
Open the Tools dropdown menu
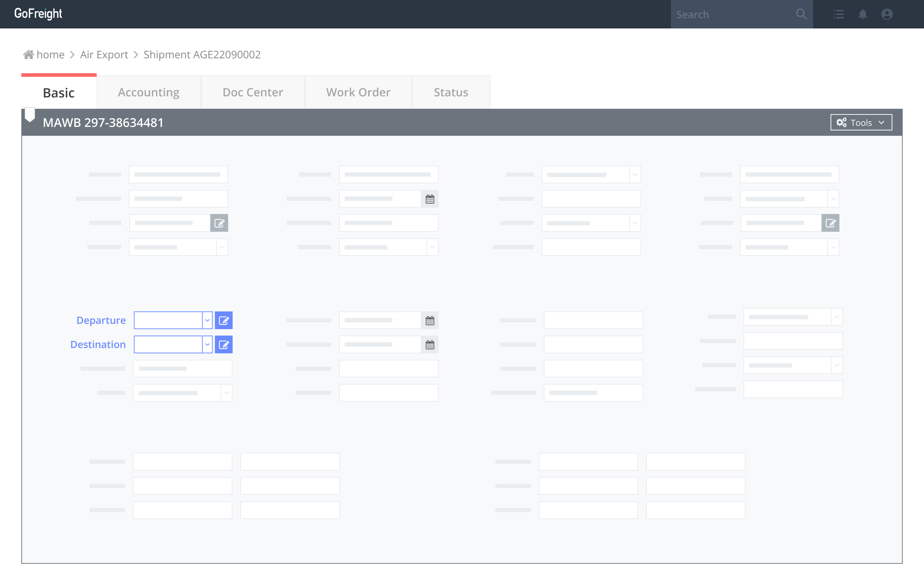coord(861,122)
